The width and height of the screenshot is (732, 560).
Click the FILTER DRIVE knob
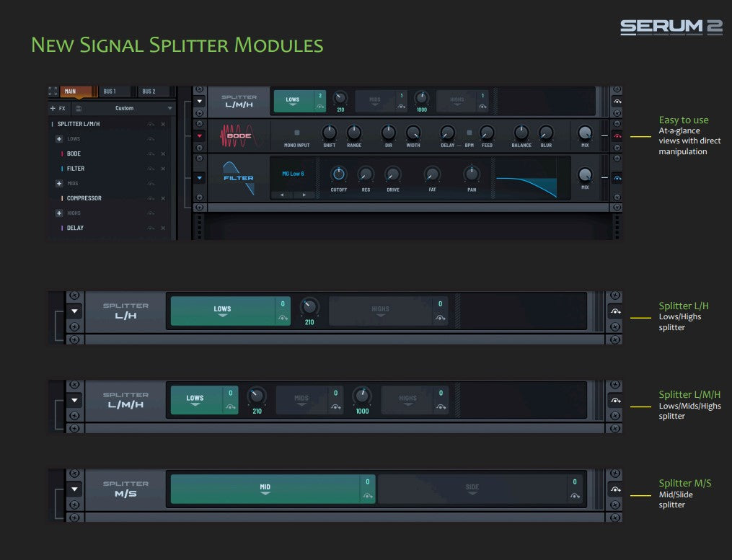pyautogui.click(x=392, y=174)
